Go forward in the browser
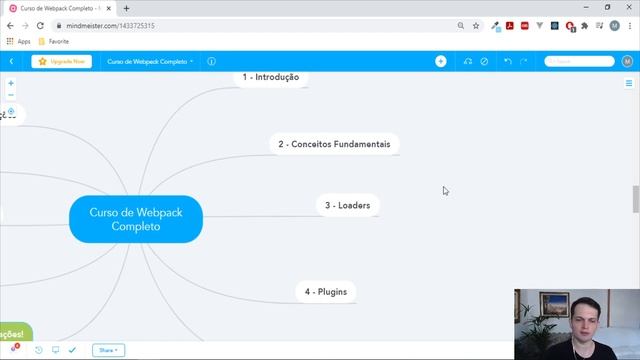This screenshot has height=360, width=640. point(25,26)
